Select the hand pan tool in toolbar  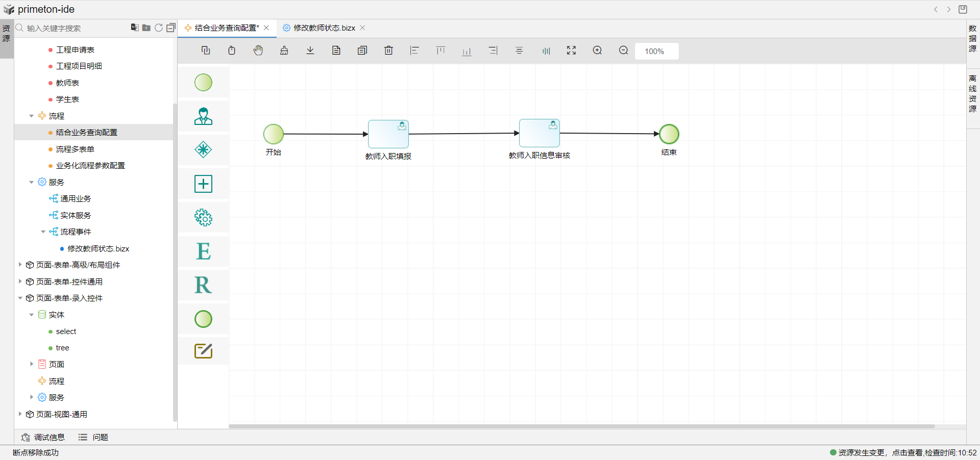[x=258, y=50]
